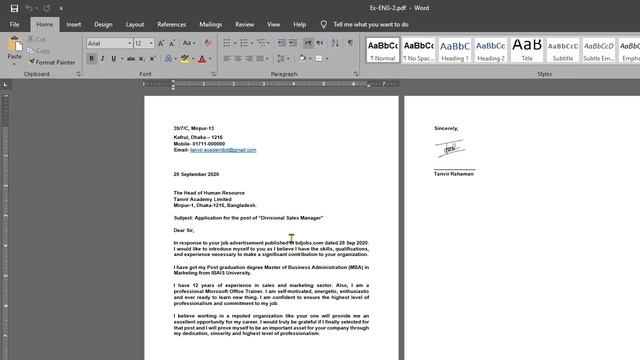This screenshot has width=640, height=360.
Task: Click the Redo icon in quick access
Action: point(47,8)
